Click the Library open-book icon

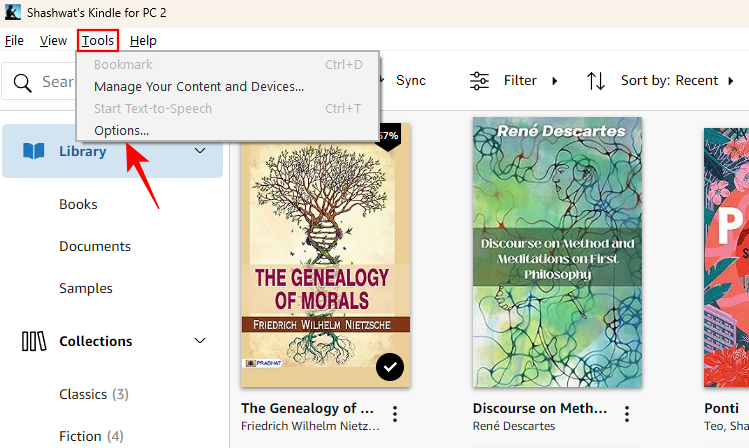coord(34,151)
